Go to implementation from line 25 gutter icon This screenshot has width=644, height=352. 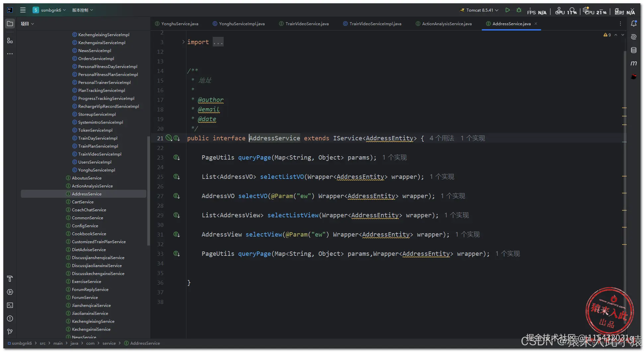(x=177, y=176)
